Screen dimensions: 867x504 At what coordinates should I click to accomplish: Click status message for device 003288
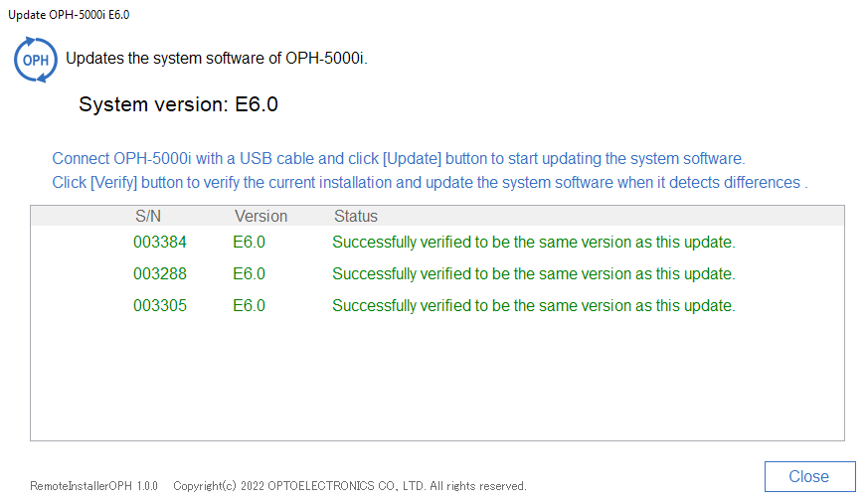pyautogui.click(x=534, y=274)
